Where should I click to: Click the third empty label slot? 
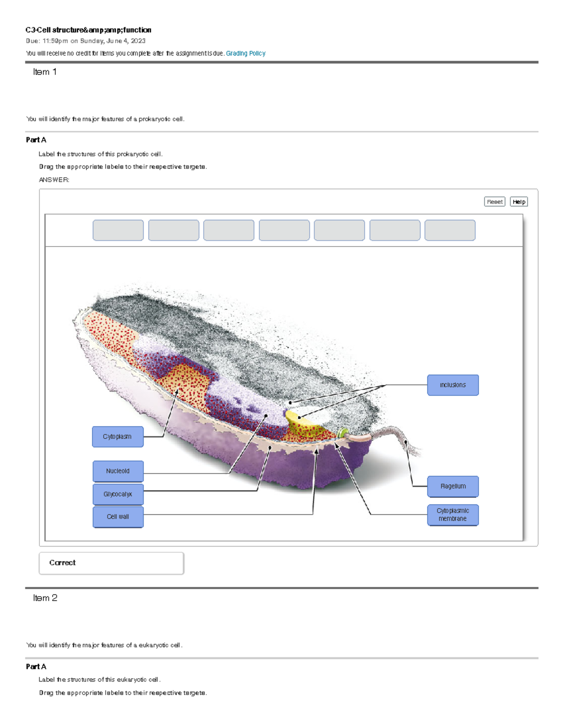coord(229,230)
